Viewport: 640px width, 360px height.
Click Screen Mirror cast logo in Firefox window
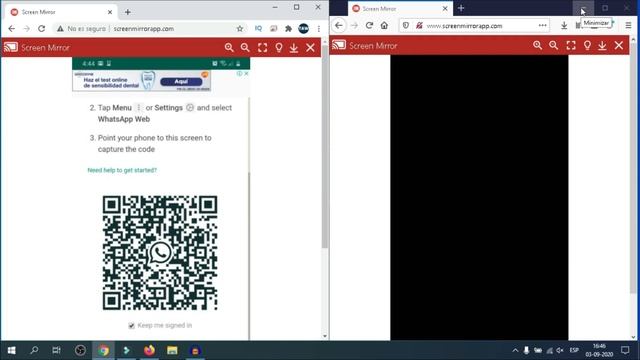(339, 45)
